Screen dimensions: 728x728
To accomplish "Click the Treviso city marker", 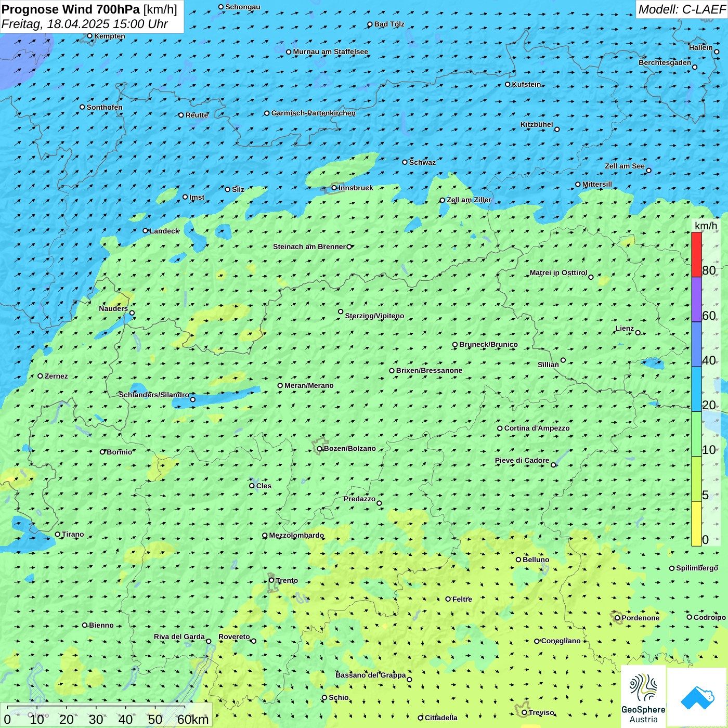I will click(x=524, y=712).
